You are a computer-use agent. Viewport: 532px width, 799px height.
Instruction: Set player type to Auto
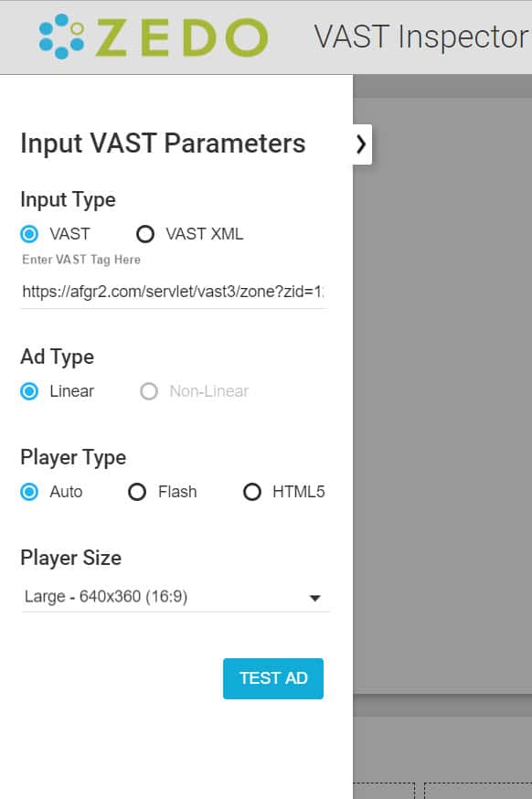click(28, 492)
